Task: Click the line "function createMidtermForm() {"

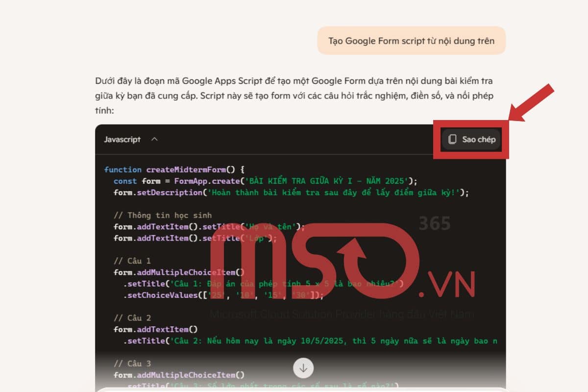Action: point(174,170)
